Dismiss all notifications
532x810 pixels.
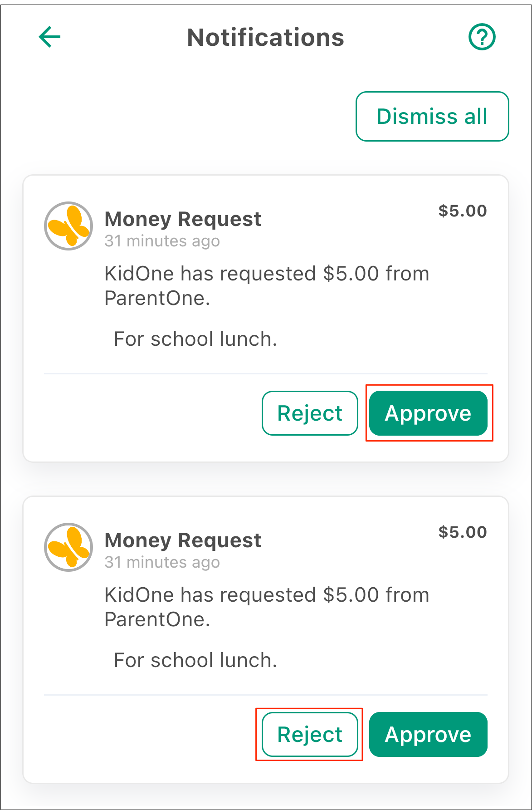pos(432,117)
